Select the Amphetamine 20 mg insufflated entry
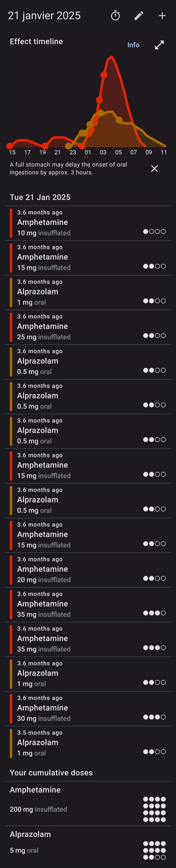This screenshot has height=868, width=176. 88,570
